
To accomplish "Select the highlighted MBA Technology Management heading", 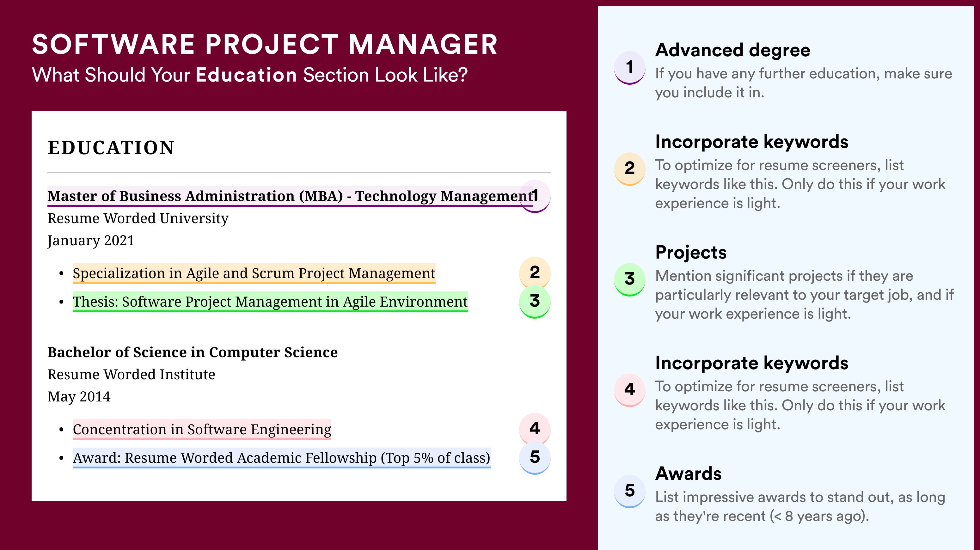I will (x=290, y=196).
